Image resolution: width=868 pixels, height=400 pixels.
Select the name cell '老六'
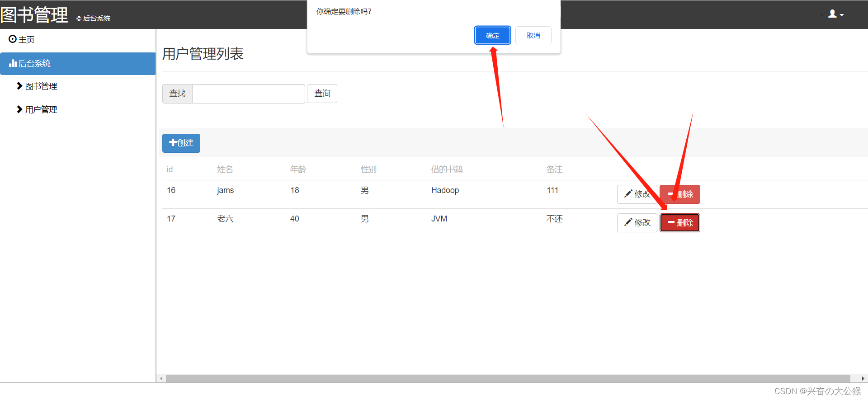click(225, 219)
